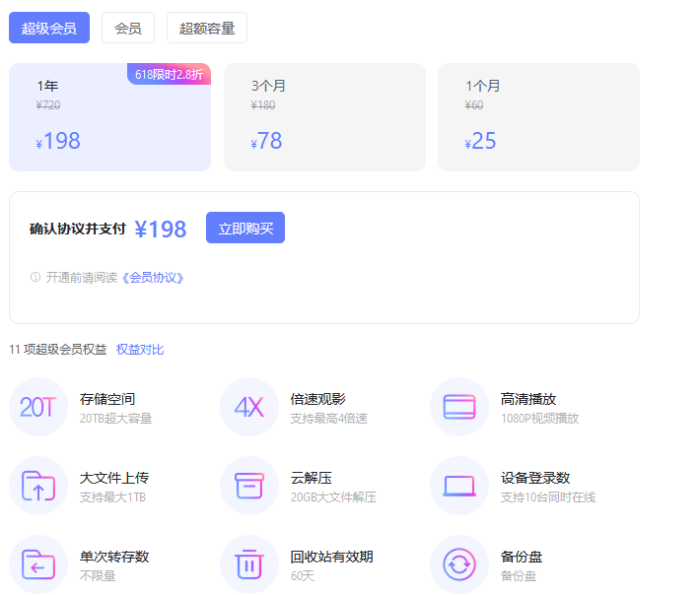Select the 3个月 plan for ¥78
The image size is (700, 595).
tap(324, 117)
